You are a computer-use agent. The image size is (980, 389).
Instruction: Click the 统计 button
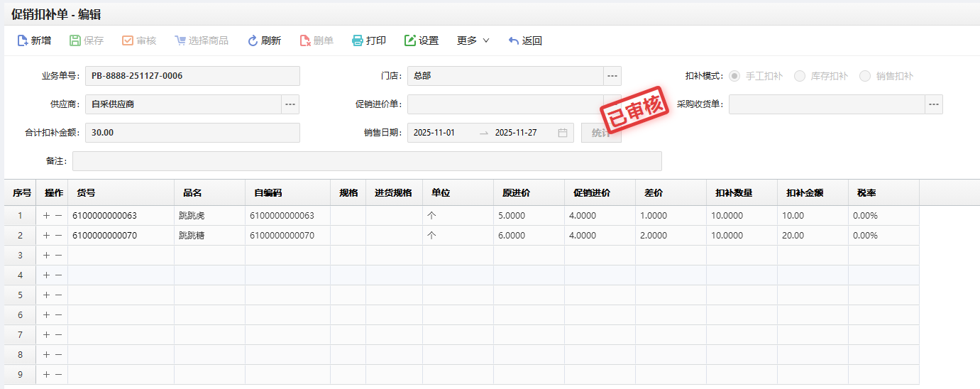click(x=600, y=133)
